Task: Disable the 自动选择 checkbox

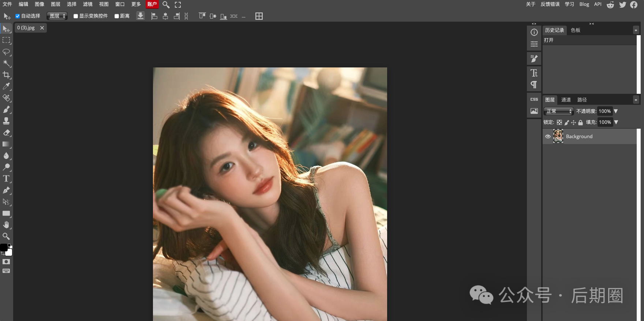Action: point(18,16)
